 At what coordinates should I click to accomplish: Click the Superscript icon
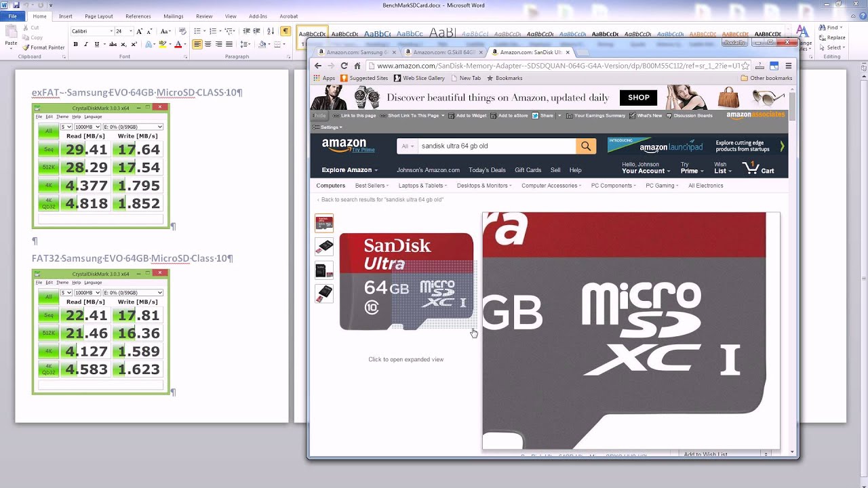pyautogui.click(x=134, y=44)
